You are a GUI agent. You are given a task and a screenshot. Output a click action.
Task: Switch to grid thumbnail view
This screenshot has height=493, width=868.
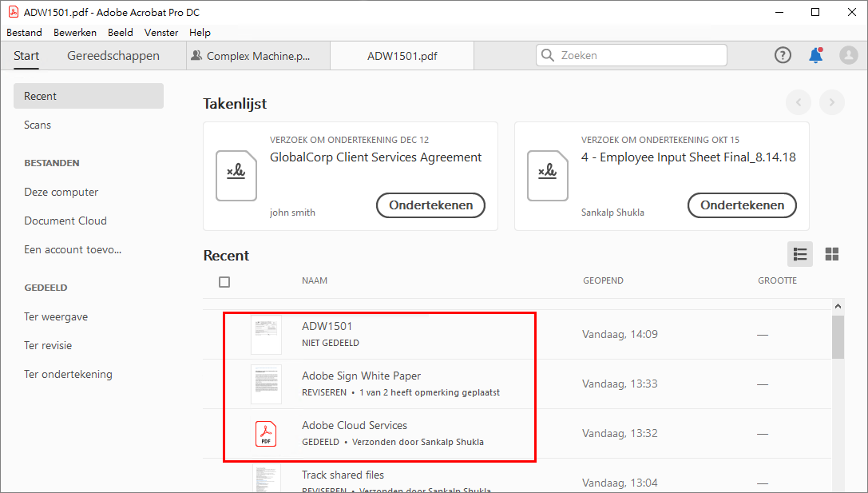(x=831, y=254)
